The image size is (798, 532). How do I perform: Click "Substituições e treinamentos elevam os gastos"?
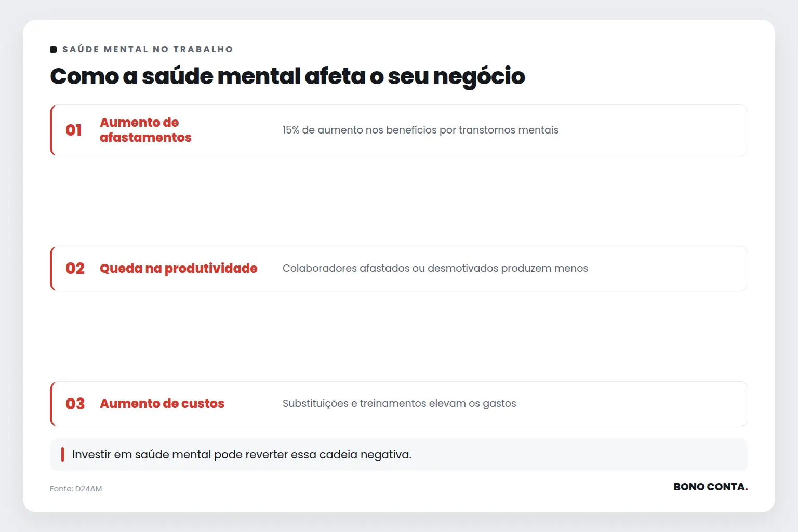(400, 404)
